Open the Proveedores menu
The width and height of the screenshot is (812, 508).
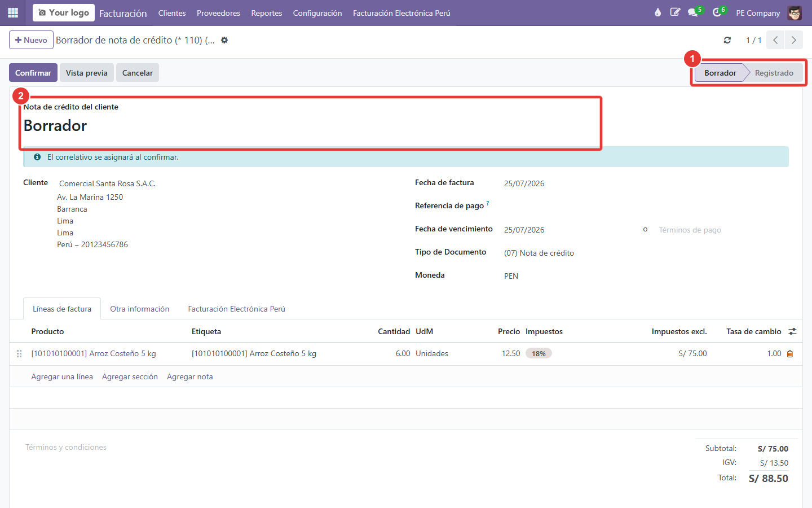pyautogui.click(x=218, y=13)
